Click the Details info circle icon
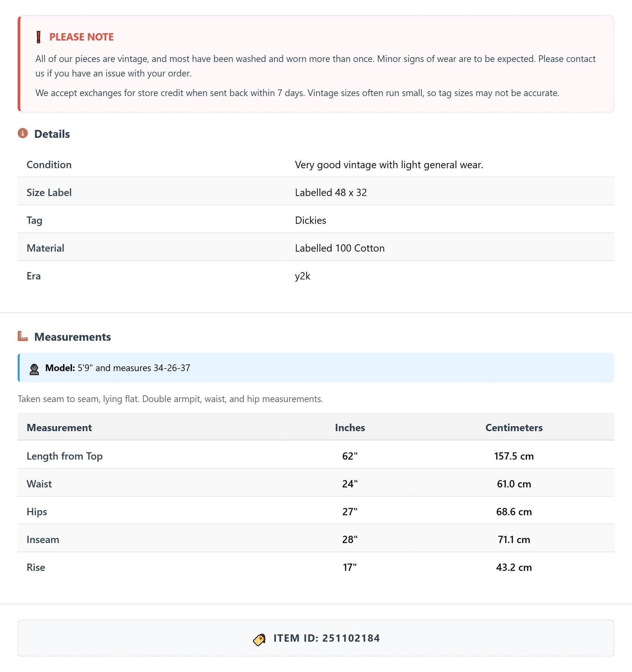The width and height of the screenshot is (632, 672). coord(23,133)
